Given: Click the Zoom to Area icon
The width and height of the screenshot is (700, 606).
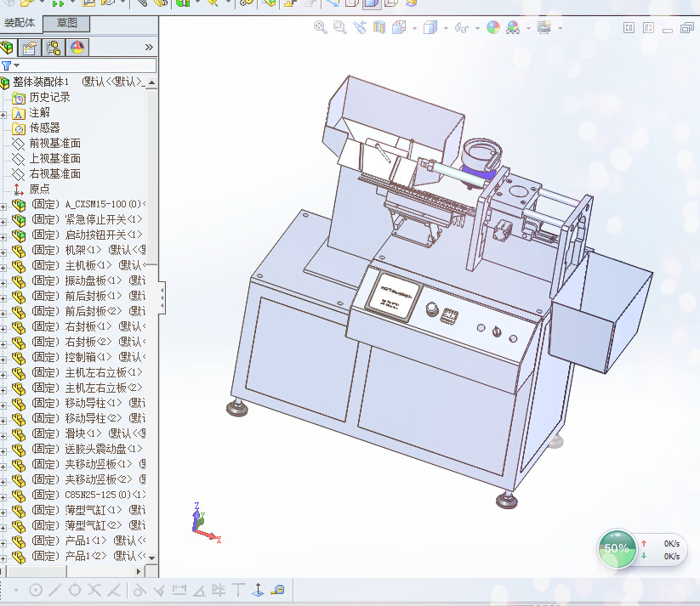Looking at the screenshot, I should 339,28.
